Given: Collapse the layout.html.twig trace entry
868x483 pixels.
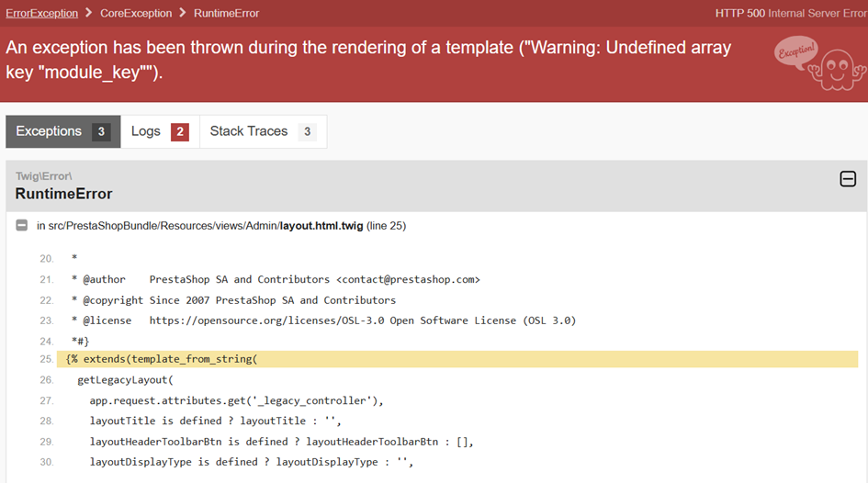Looking at the screenshot, I should tap(22, 225).
